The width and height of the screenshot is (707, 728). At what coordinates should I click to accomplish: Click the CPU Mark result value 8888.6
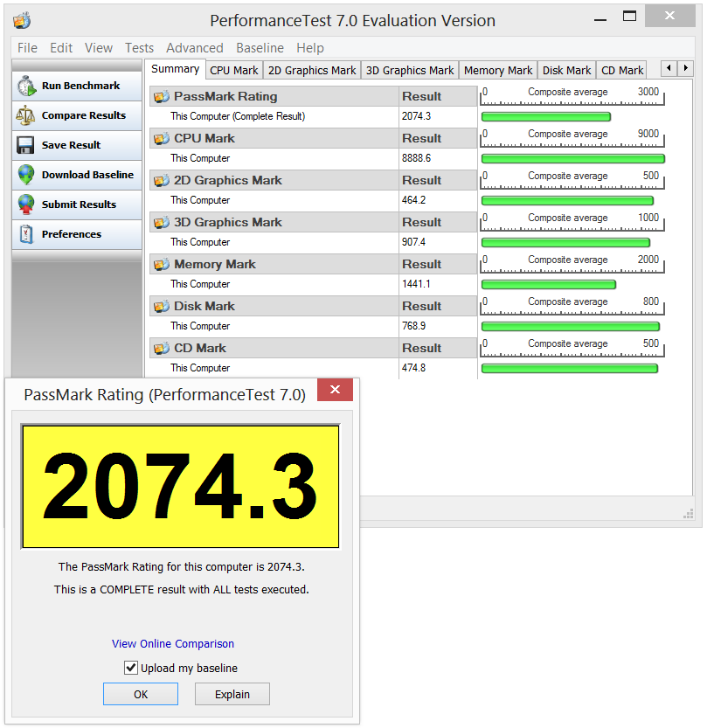(x=416, y=158)
